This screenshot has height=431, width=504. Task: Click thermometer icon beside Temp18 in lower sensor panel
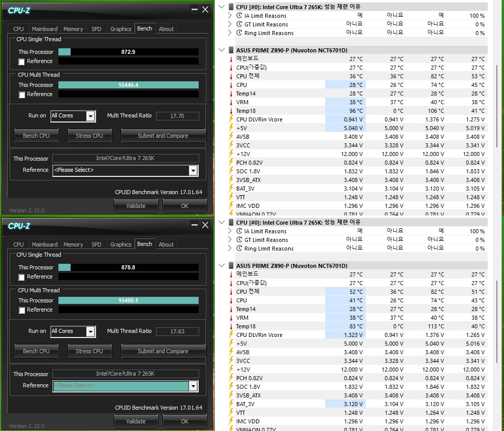pos(231,326)
